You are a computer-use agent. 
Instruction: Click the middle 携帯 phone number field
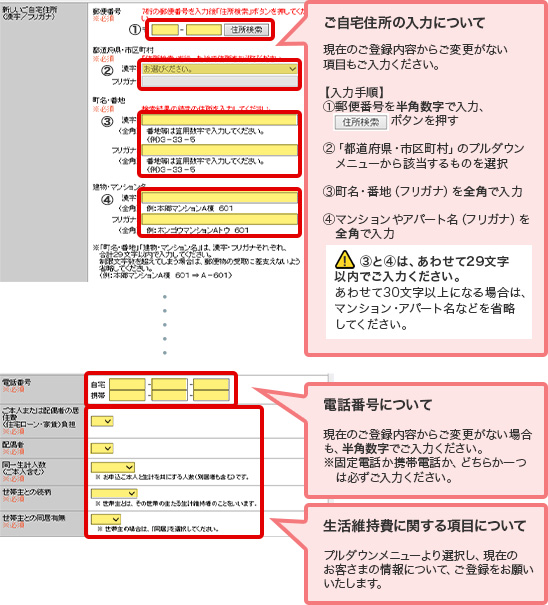pyautogui.click(x=169, y=395)
